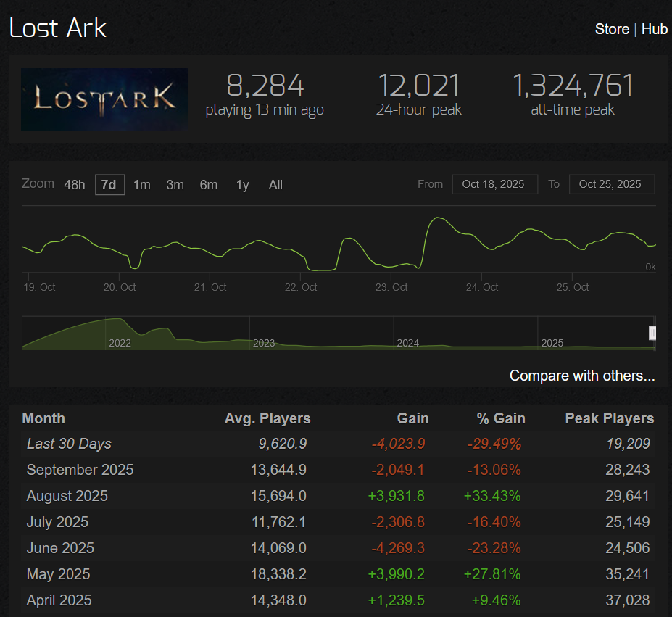The image size is (672, 617).
Task: Click the To date field Oct 25, 2025
Action: coord(612,184)
